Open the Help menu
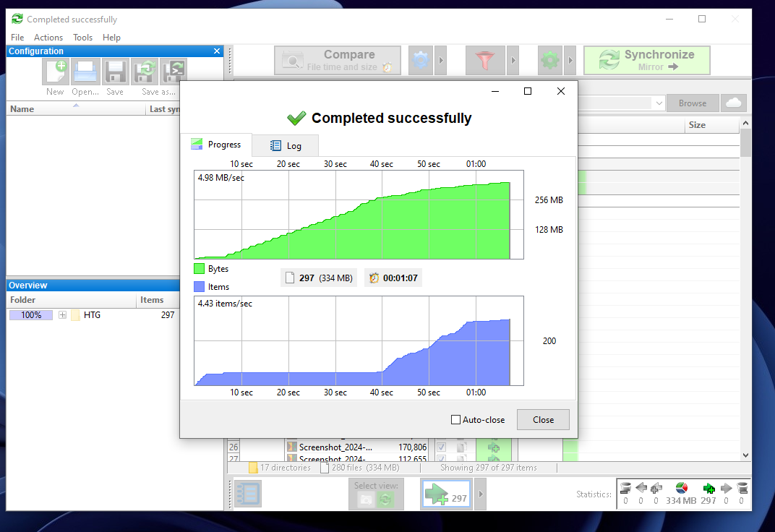The height and width of the screenshot is (532, 775). 111,38
